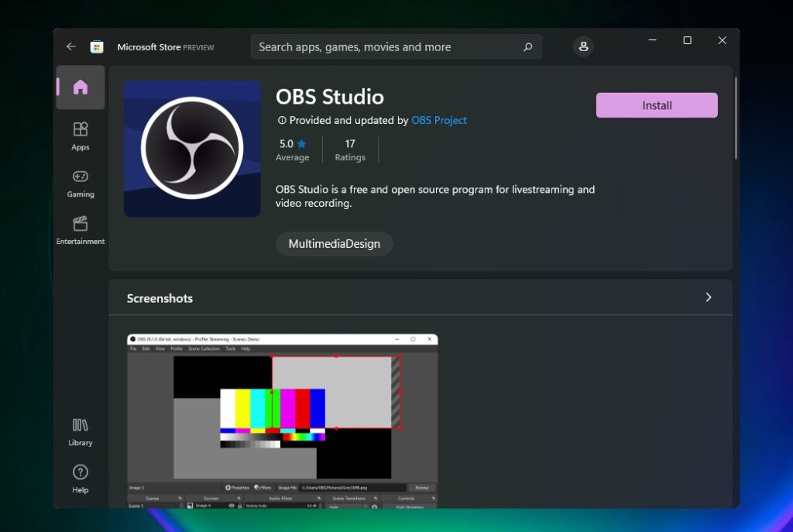Open the OBS Project publisher link

439,121
